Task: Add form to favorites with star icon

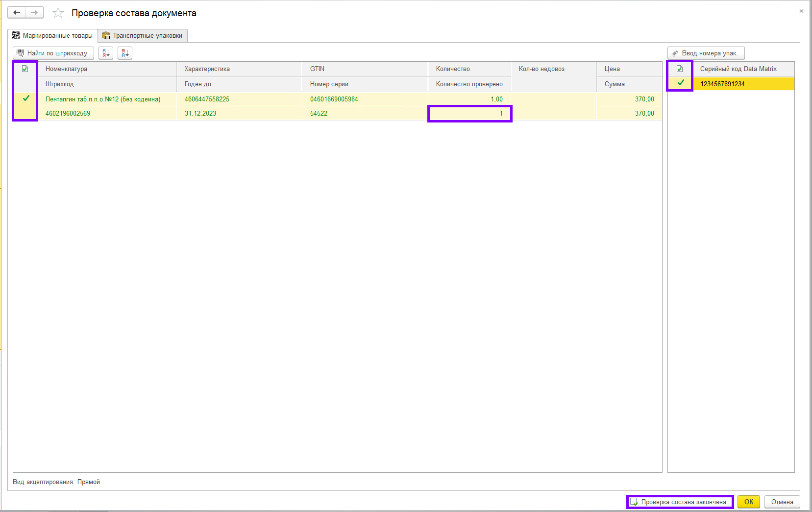Action: point(58,13)
